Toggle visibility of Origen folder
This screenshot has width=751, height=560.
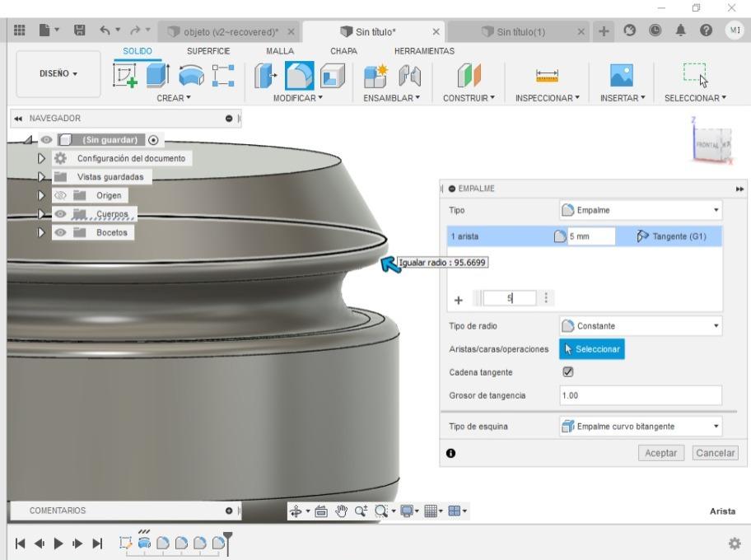click(60, 195)
